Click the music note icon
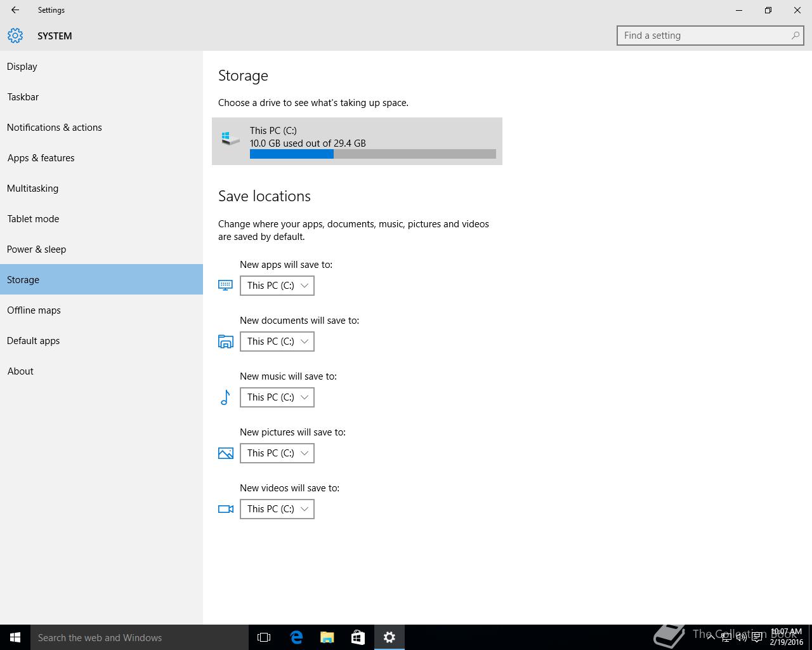This screenshot has height=650, width=812. [225, 397]
